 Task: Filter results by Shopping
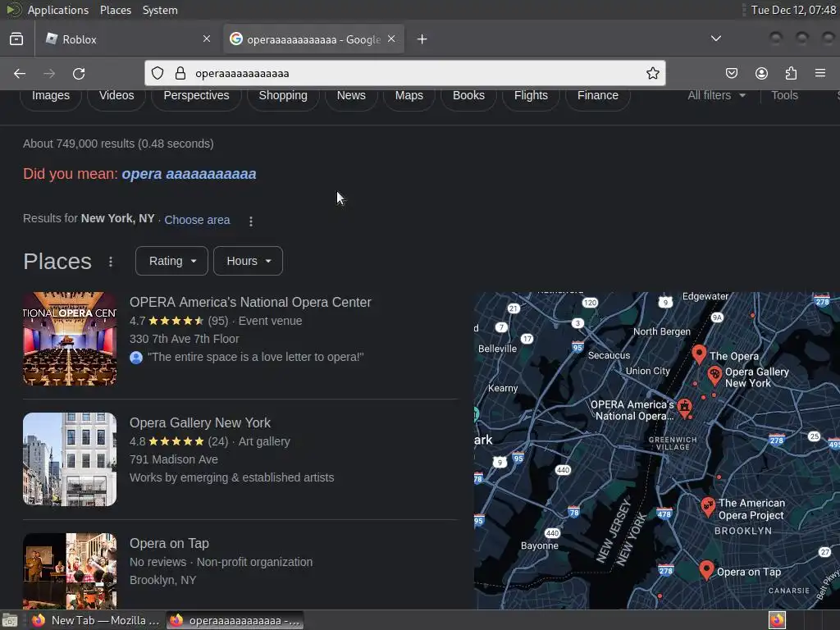[283, 95]
